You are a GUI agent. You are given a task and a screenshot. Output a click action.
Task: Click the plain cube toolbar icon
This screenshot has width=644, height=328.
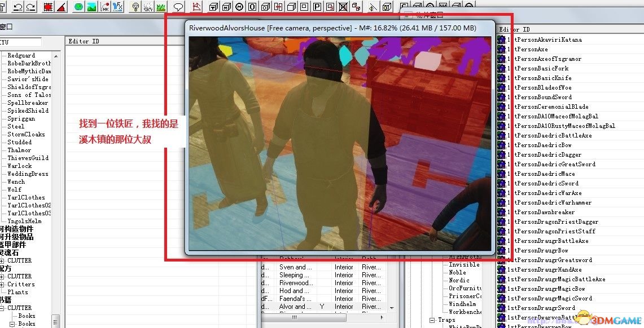(x=292, y=7)
